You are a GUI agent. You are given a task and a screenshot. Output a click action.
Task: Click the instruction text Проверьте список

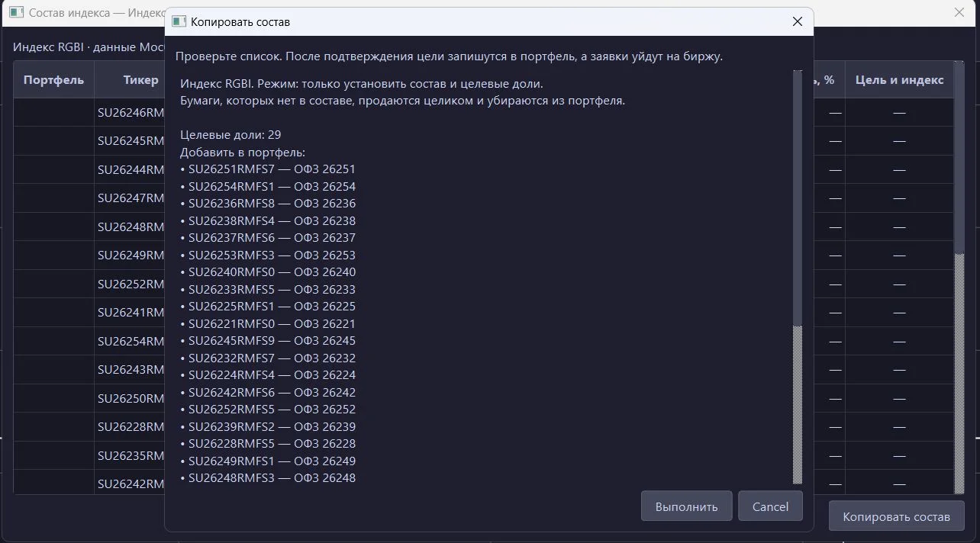(x=449, y=56)
